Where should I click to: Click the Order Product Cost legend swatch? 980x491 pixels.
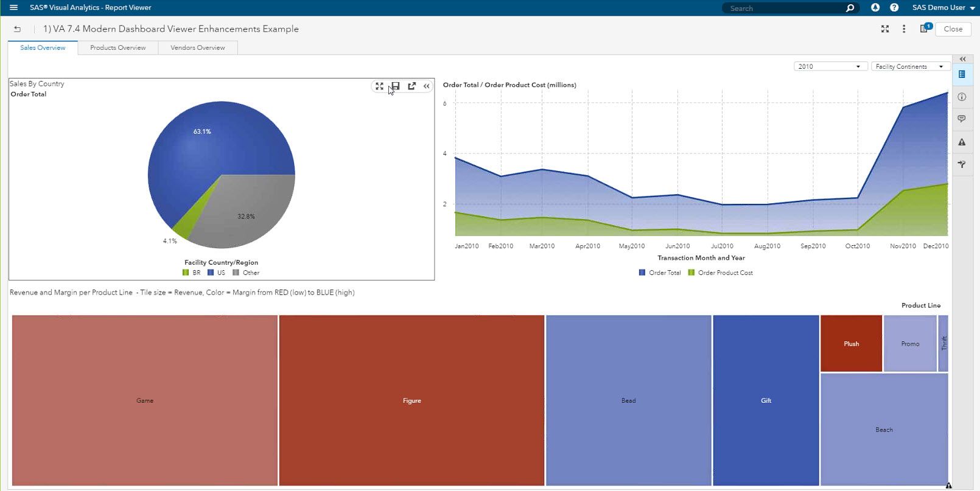click(691, 273)
